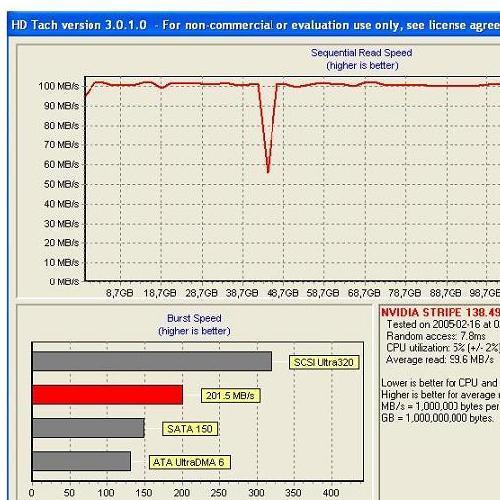Click the SCSI Ultra320 label

click(324, 362)
